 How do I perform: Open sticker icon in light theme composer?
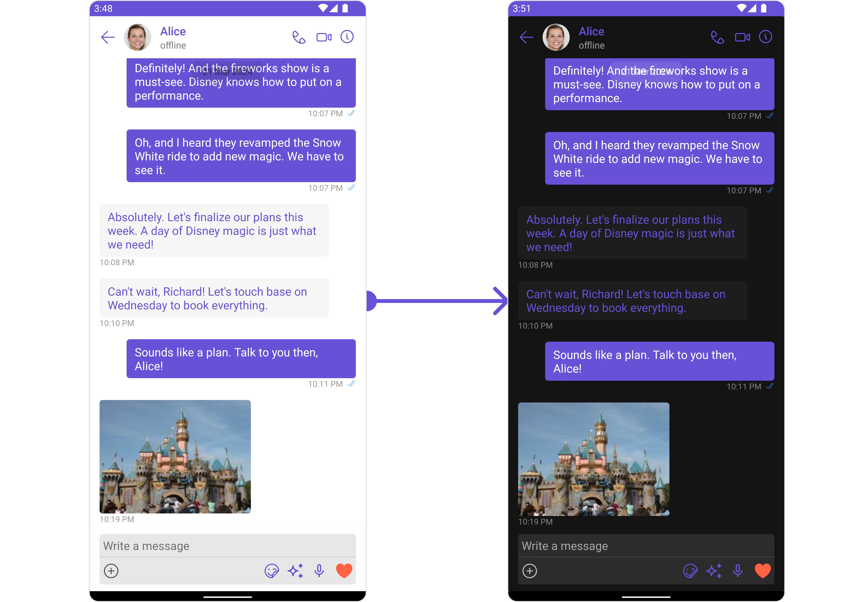(272, 571)
